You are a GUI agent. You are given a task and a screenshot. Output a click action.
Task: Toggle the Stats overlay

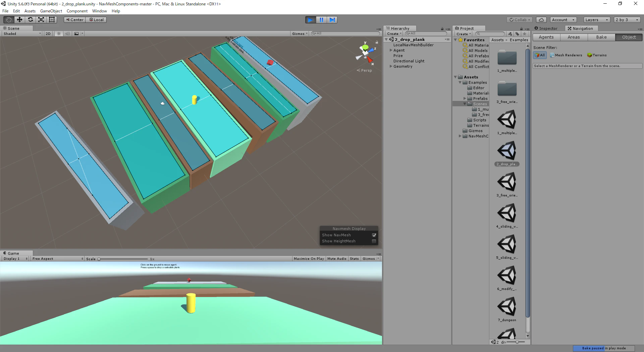354,258
